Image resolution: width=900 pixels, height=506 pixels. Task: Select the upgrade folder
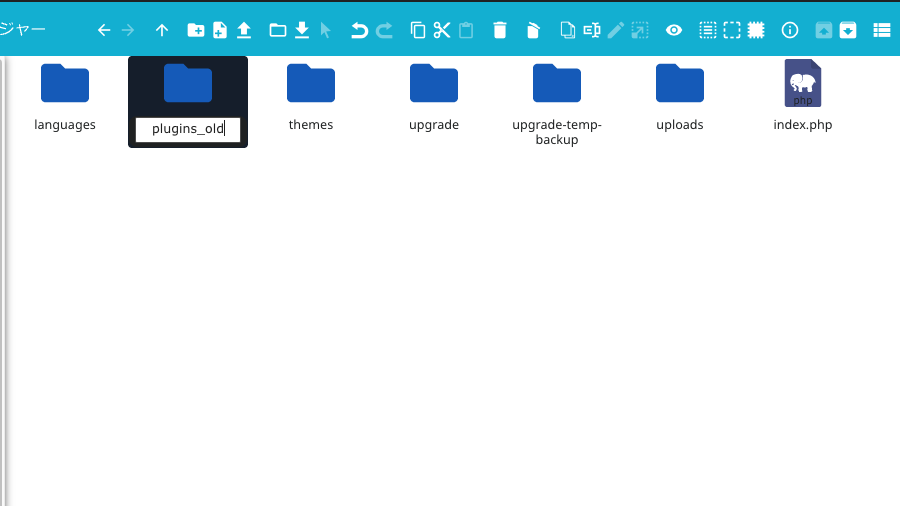click(x=434, y=96)
